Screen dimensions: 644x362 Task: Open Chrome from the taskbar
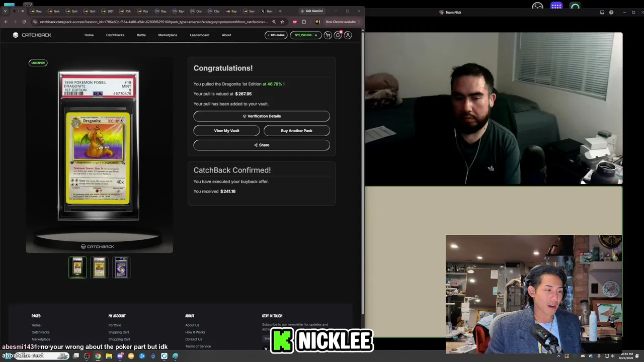pyautogui.click(x=98, y=356)
